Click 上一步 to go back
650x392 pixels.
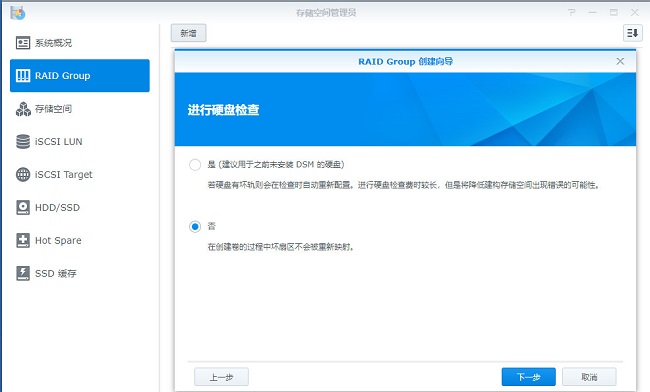221,377
